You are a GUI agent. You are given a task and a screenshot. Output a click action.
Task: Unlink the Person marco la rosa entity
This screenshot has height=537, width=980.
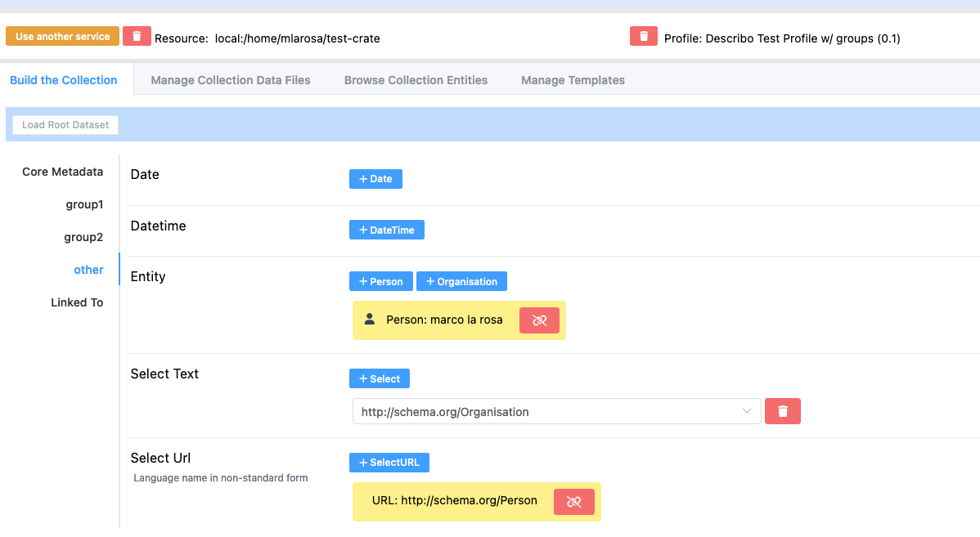pos(539,320)
